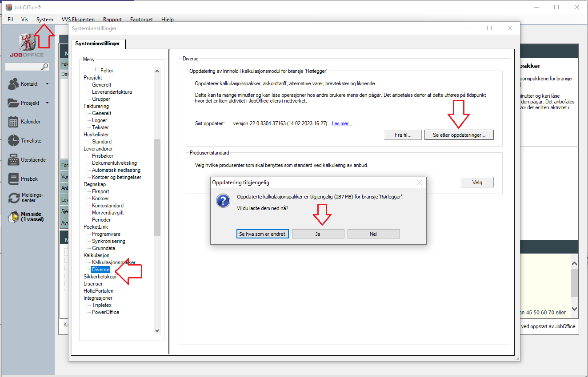Screen dimensions: 588x377
Task: Select Kontostandard in the menu tree
Action: [x=108, y=206]
